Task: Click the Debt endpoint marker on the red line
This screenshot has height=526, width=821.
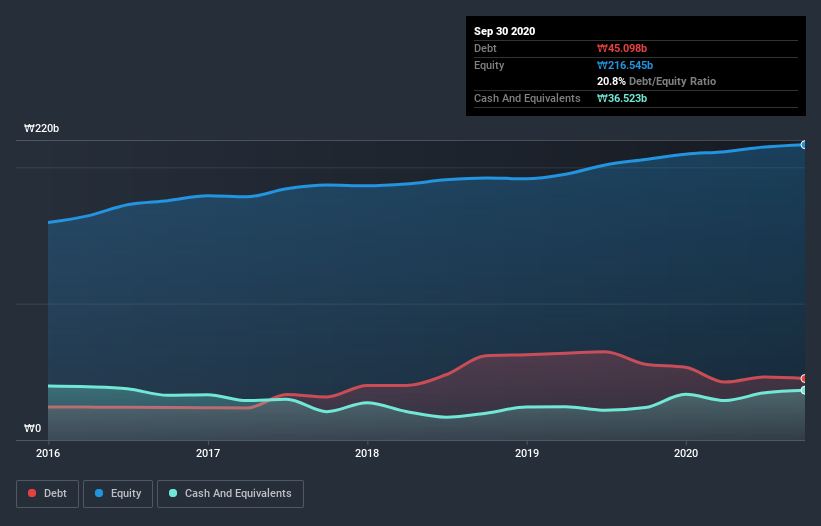Action: [804, 378]
